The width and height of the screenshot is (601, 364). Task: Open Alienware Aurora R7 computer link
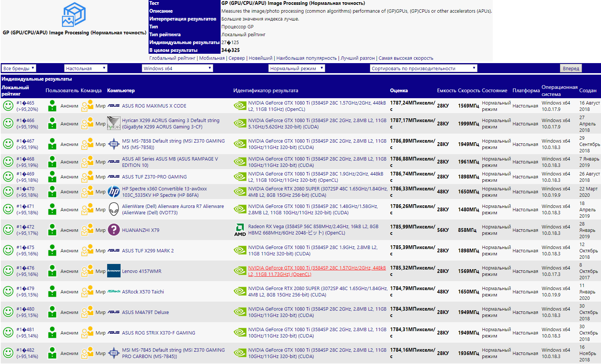click(x=173, y=209)
